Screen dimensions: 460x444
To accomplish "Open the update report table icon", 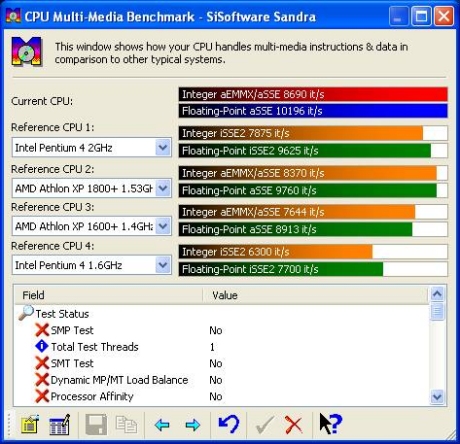I will pyautogui.click(x=60, y=424).
